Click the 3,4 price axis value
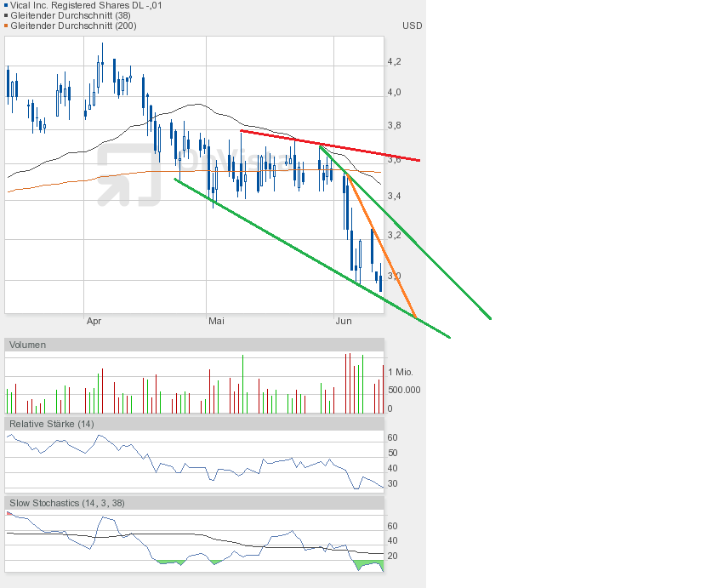 394,196
